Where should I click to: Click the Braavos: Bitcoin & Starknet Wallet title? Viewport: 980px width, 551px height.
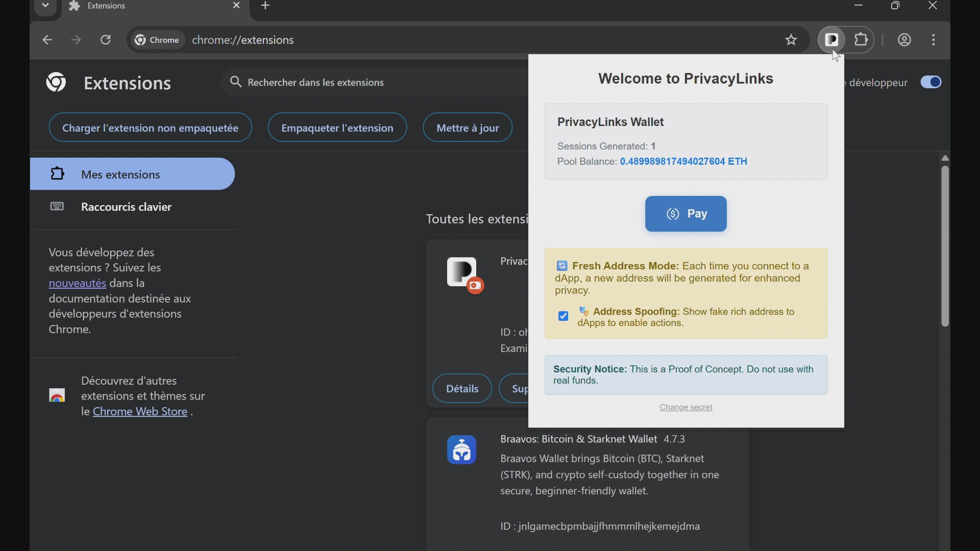[x=578, y=439]
